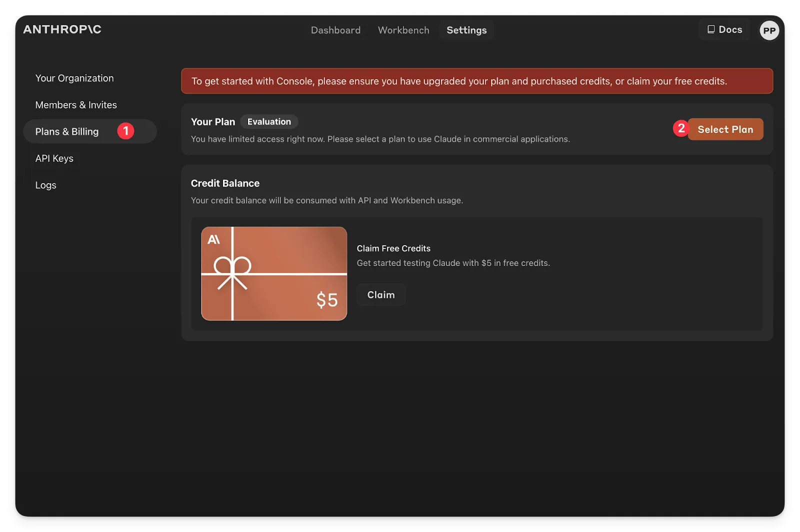Screen dimensions: 800x532
Task: Select the Settings tab
Action: [x=466, y=30]
